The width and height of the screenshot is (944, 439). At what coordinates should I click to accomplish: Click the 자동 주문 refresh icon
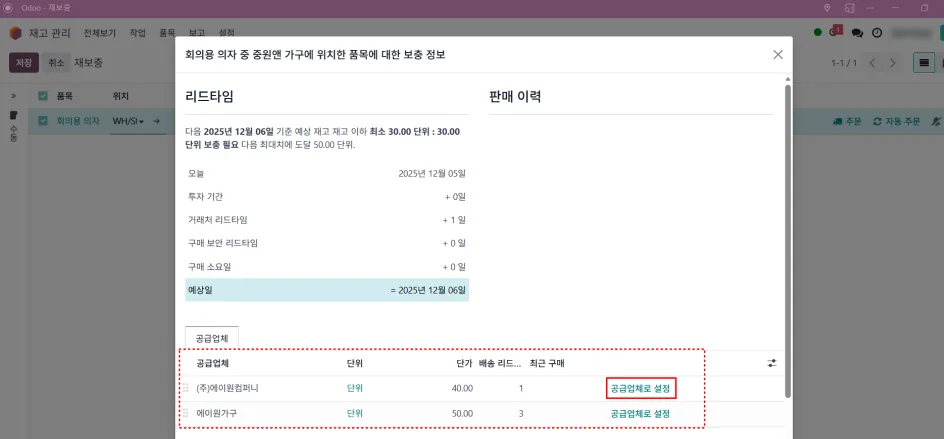tap(877, 121)
